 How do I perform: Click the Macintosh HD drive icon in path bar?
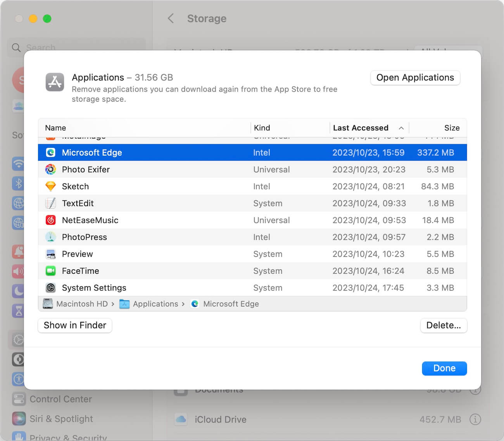pyautogui.click(x=48, y=304)
